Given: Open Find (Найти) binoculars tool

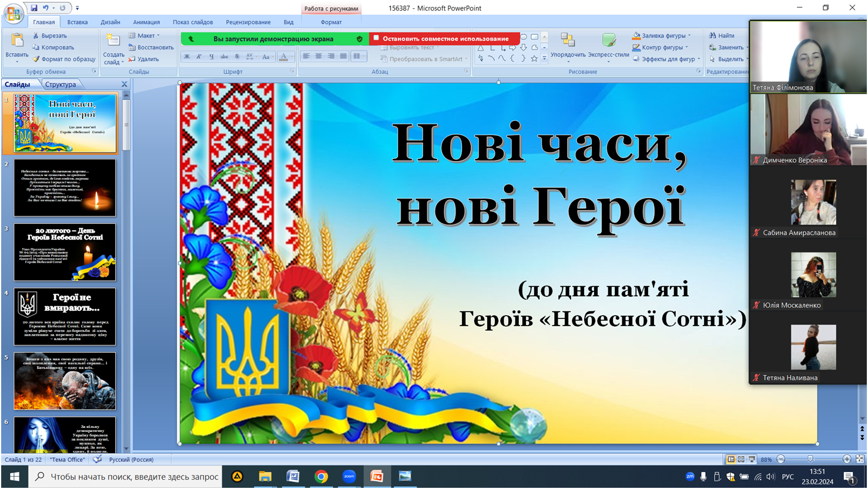Looking at the screenshot, I should pyautogui.click(x=713, y=36).
